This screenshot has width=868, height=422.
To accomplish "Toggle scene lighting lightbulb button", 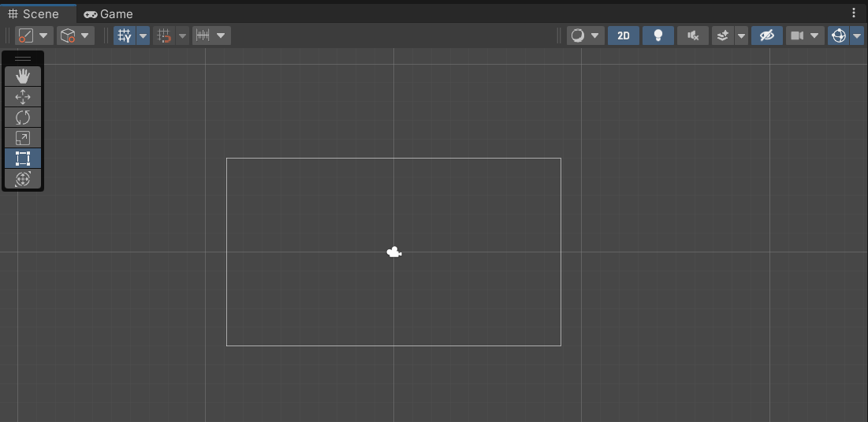I will click(658, 35).
